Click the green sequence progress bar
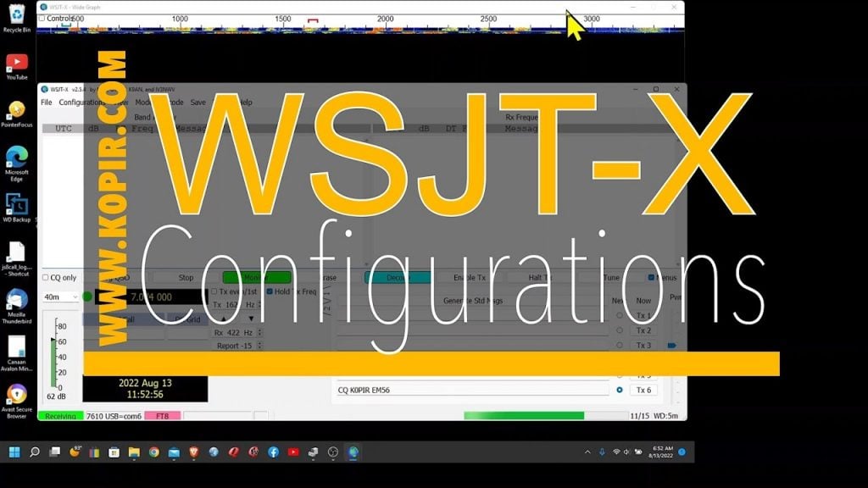Image resolution: width=868 pixels, height=488 pixels. (x=545, y=415)
